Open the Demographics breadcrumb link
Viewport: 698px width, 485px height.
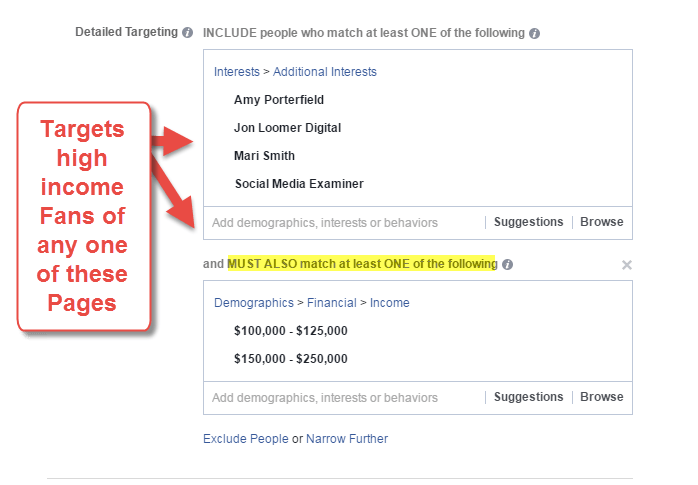254,303
